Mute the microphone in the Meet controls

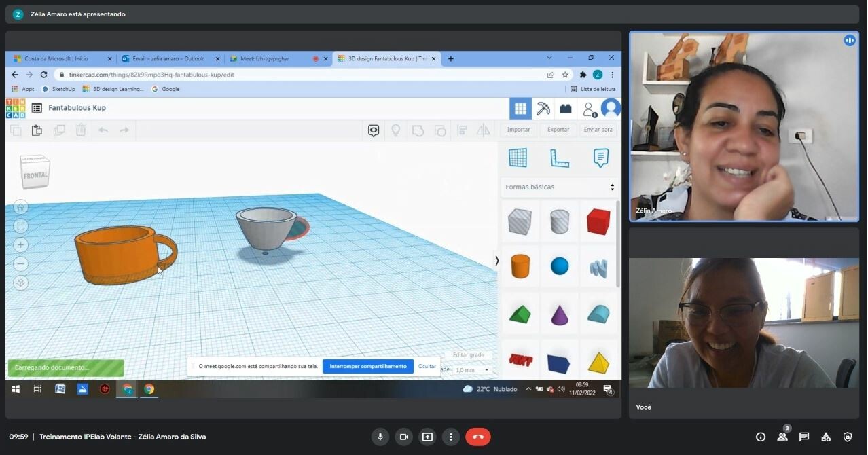(x=380, y=437)
